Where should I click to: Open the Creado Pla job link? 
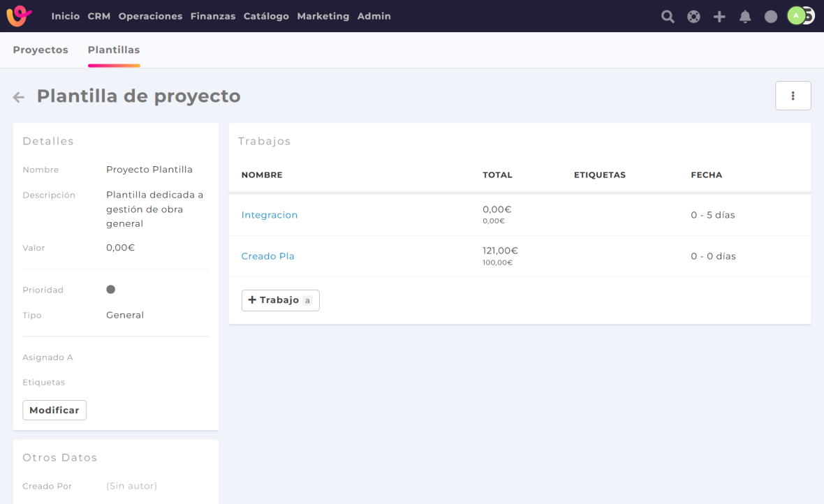tap(267, 256)
